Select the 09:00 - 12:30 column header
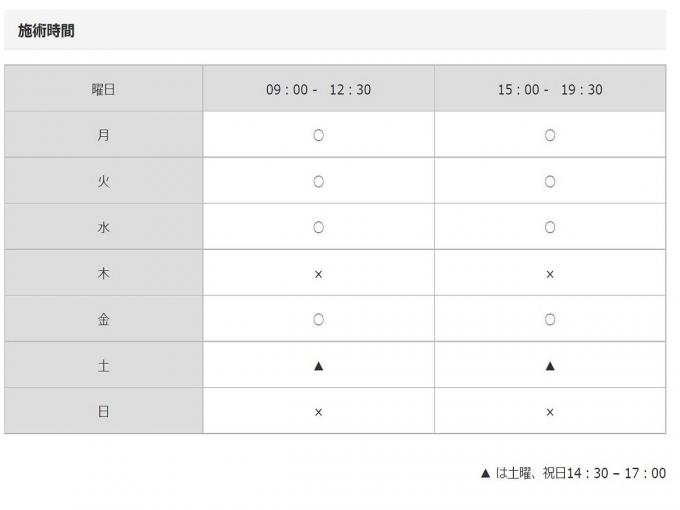680x510 pixels. (318, 89)
